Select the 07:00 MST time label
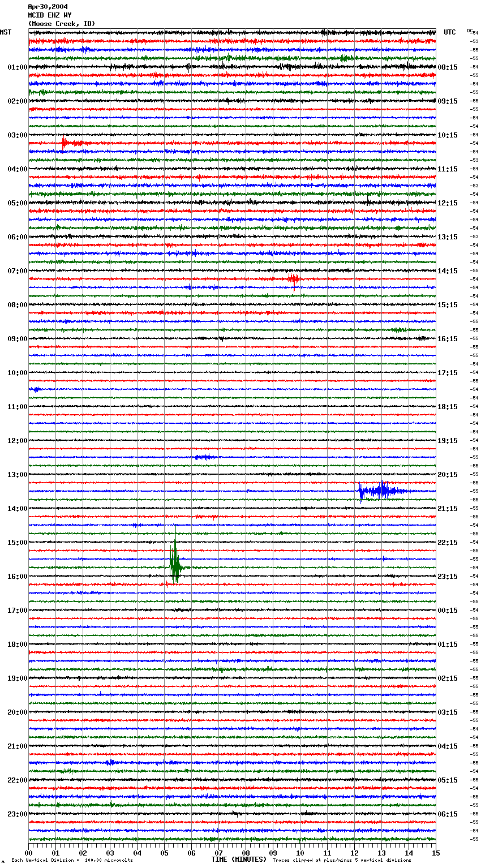The width and height of the screenshot is (481, 868). 18,271
